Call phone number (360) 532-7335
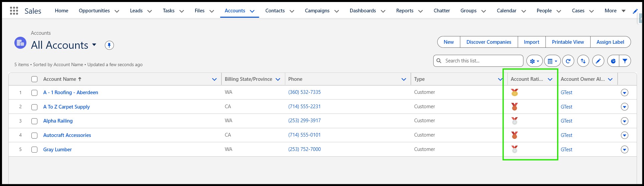 304,92
